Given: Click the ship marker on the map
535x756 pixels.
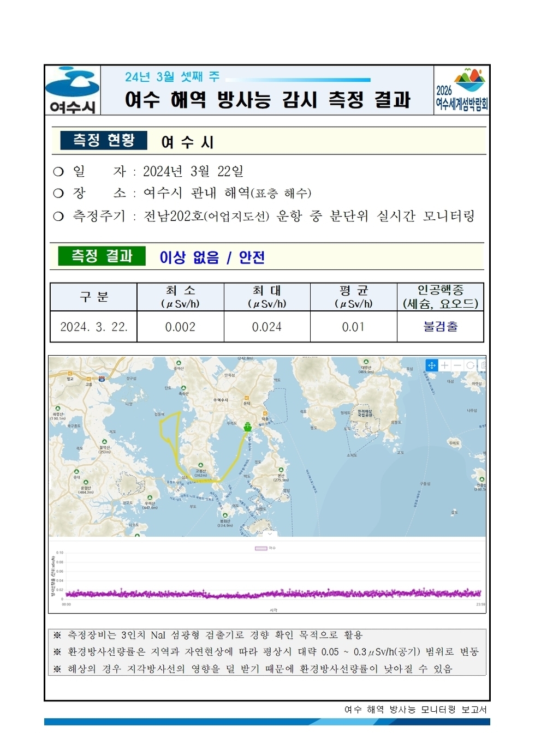Looking at the screenshot, I should [246, 428].
